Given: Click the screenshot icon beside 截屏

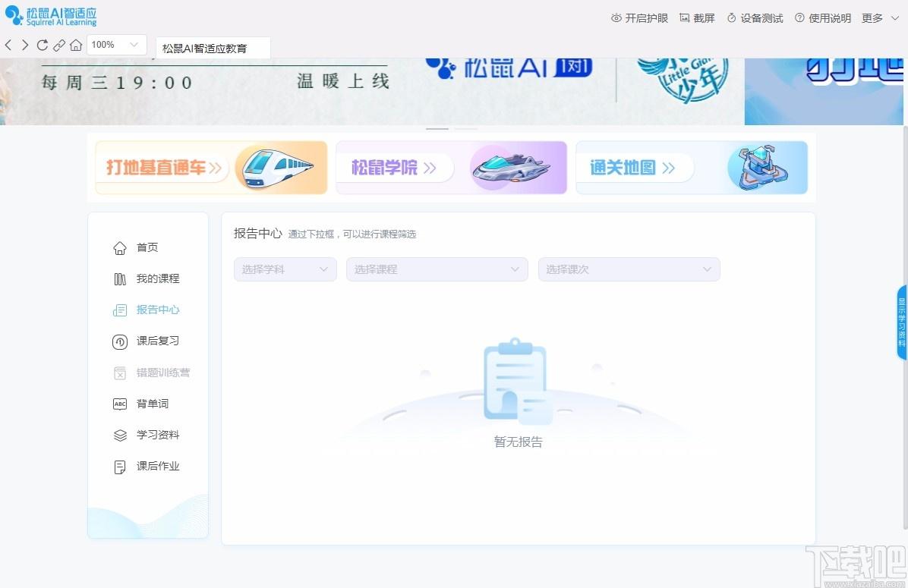Looking at the screenshot, I should coord(685,18).
